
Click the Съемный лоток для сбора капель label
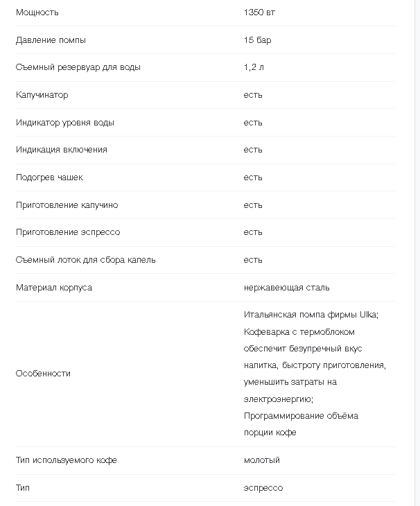point(86,260)
